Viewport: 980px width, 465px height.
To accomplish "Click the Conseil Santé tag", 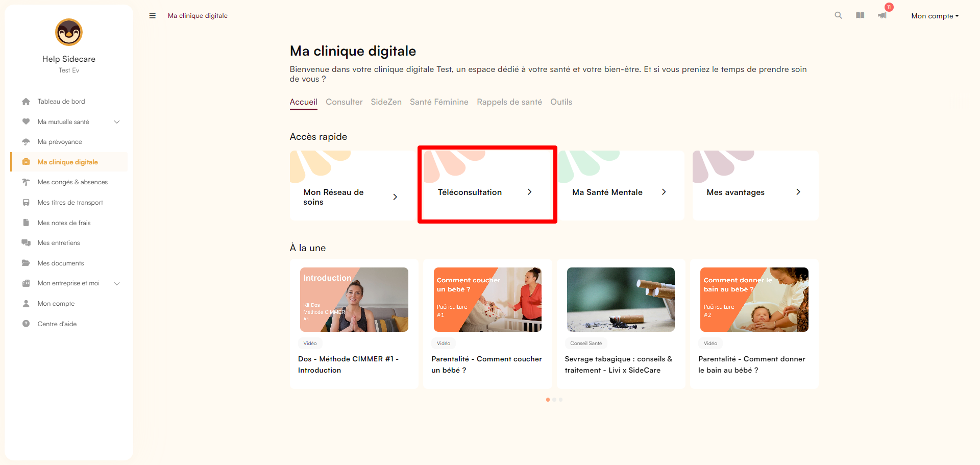I will [x=586, y=344].
